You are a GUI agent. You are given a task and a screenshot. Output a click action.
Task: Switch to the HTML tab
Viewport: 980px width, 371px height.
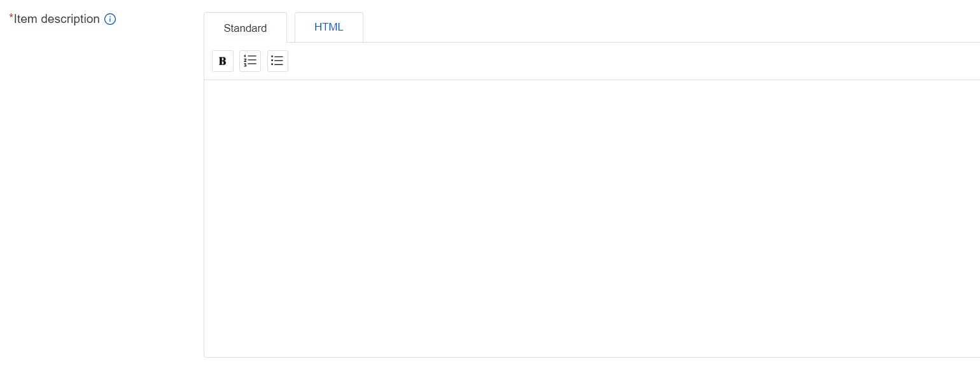pyautogui.click(x=328, y=27)
